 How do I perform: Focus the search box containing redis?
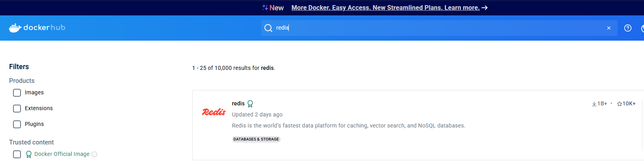434,28
